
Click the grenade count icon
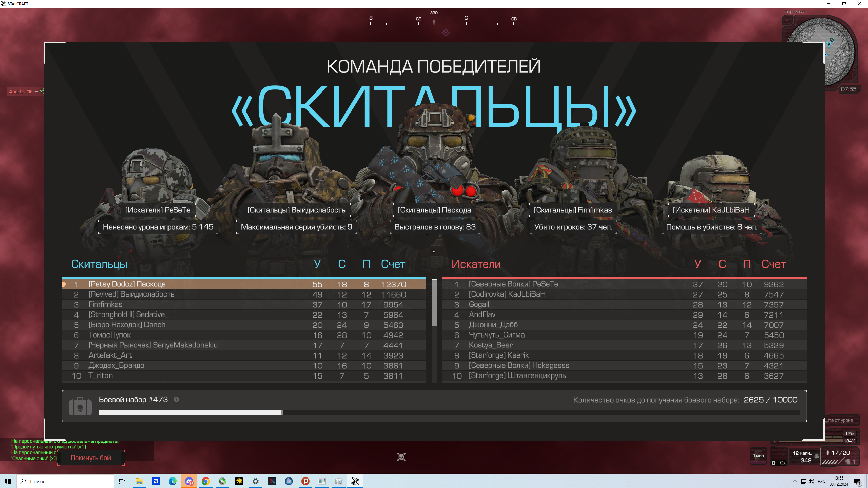coord(848,462)
